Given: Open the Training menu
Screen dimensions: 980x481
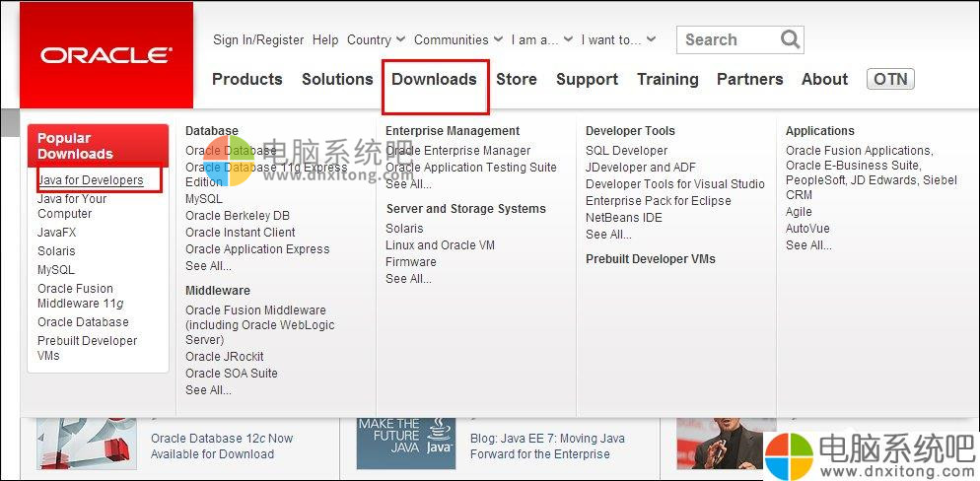Looking at the screenshot, I should (667, 79).
